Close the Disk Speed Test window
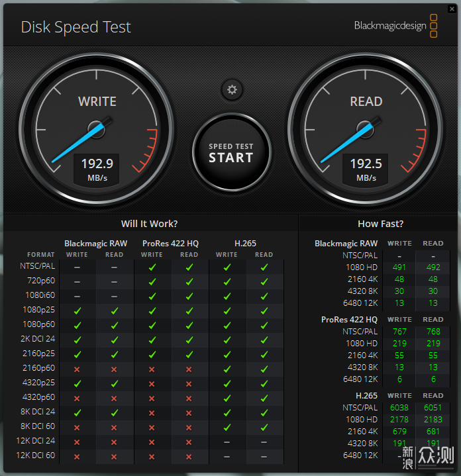Image resolution: width=461 pixels, height=476 pixels. coord(452,9)
